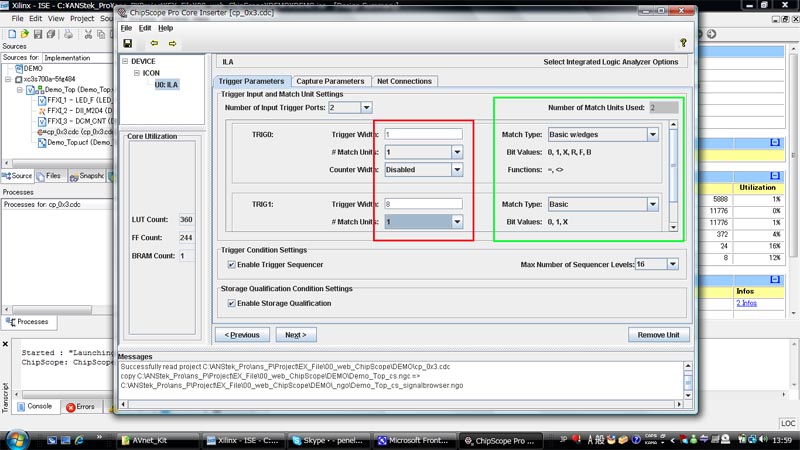Viewport: 800px width, 450px height.
Task: Switch to Net Connections tab
Action: [404, 81]
